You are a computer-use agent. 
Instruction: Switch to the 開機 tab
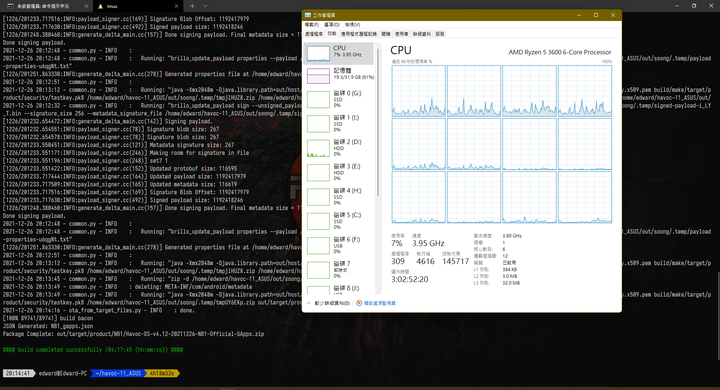tap(386, 34)
